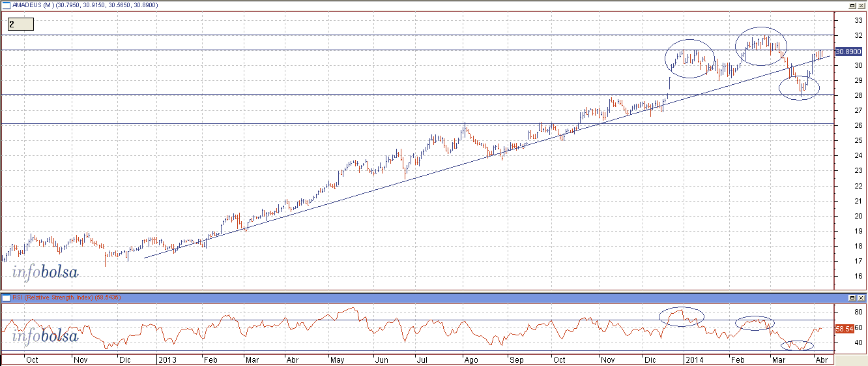Click the 40 level on RSI axis
The width and height of the screenshot is (868, 366).
point(858,343)
